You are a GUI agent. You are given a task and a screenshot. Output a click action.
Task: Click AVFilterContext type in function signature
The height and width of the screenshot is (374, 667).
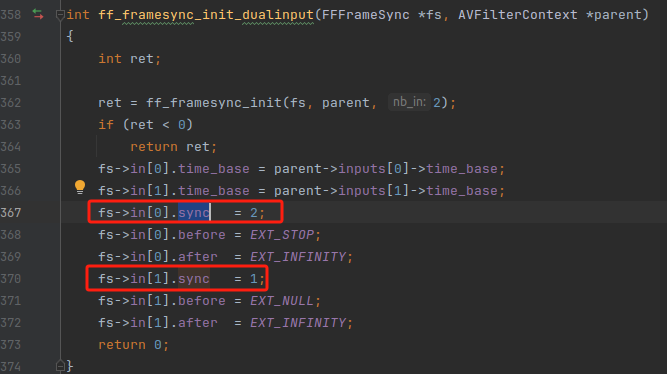pyautogui.click(x=518, y=15)
